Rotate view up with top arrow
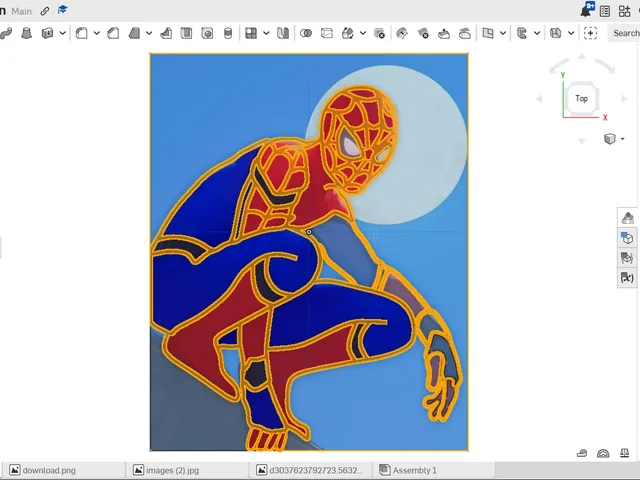The image size is (640, 480). pyautogui.click(x=582, y=57)
